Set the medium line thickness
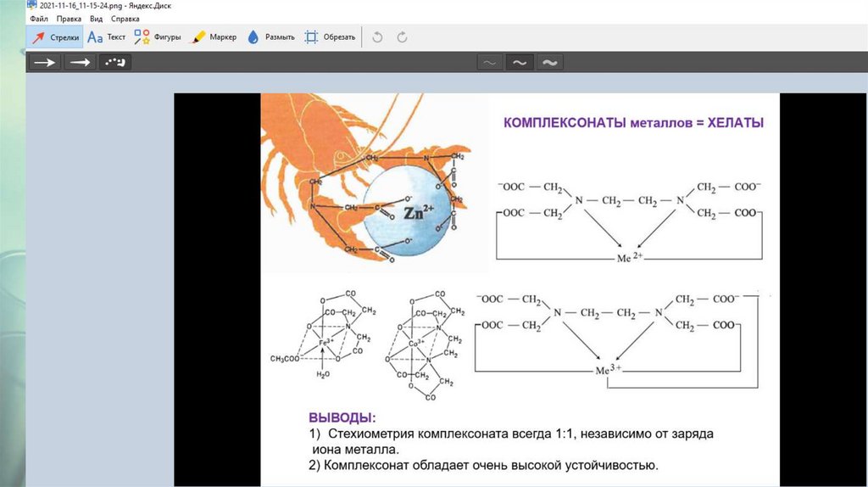The height and width of the screenshot is (487, 868). [x=519, y=62]
